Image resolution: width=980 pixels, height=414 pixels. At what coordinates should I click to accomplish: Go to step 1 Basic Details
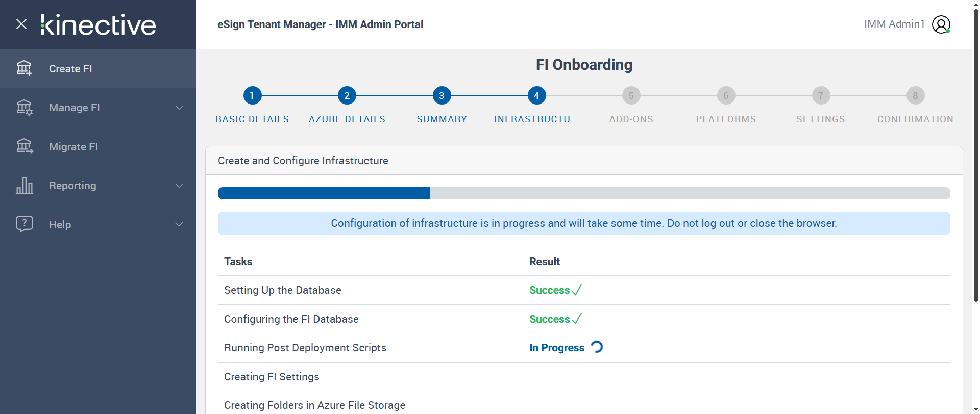coord(252,95)
